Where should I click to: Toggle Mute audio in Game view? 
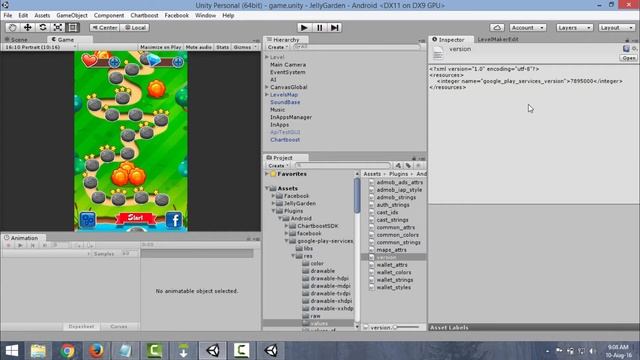(198, 47)
